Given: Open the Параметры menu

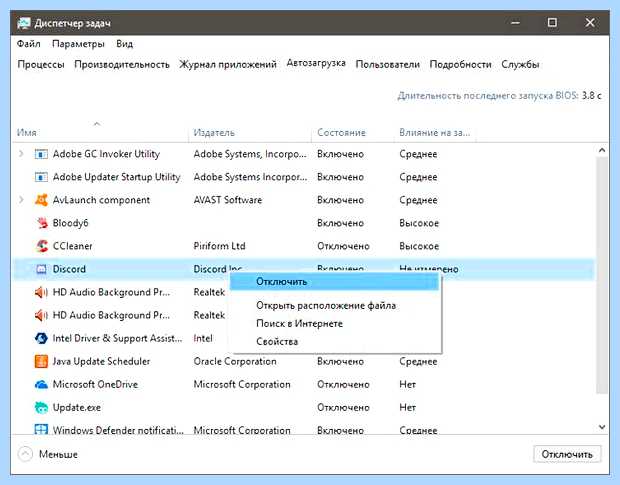Looking at the screenshot, I should [x=78, y=44].
